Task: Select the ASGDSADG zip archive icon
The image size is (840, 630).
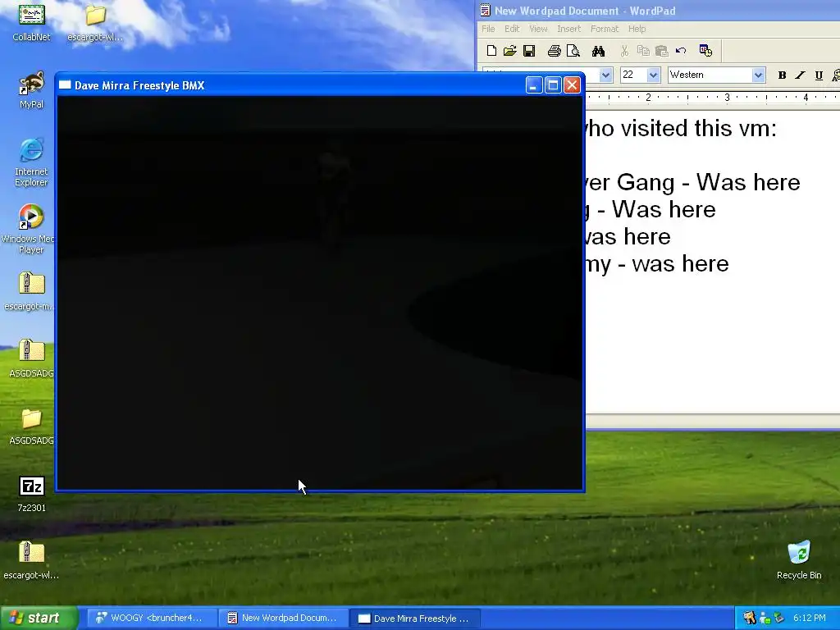Action: coord(32,358)
